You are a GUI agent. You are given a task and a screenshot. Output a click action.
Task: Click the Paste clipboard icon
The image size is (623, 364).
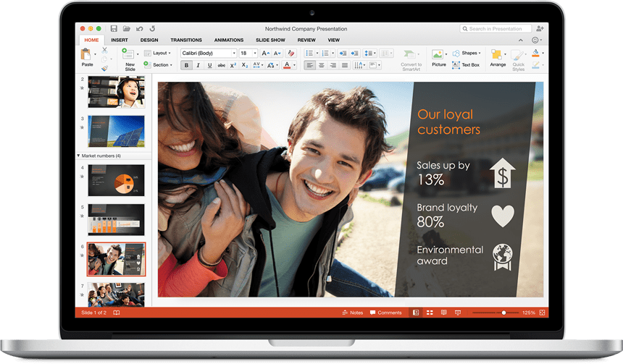pyautogui.click(x=87, y=56)
